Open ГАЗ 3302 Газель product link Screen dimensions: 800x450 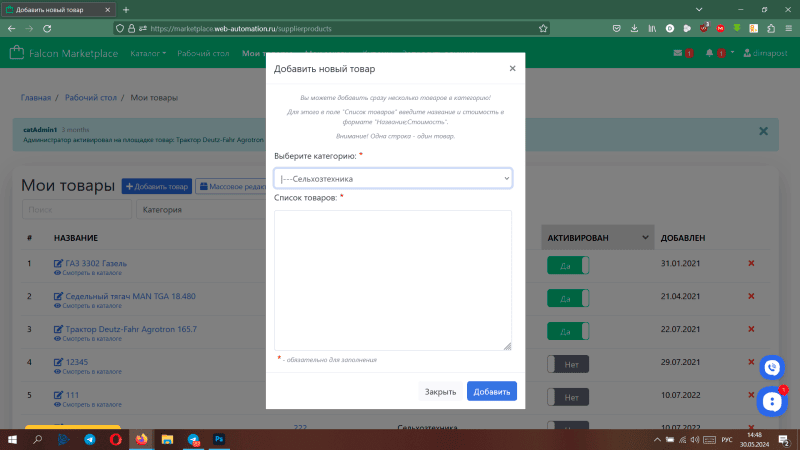(96, 263)
